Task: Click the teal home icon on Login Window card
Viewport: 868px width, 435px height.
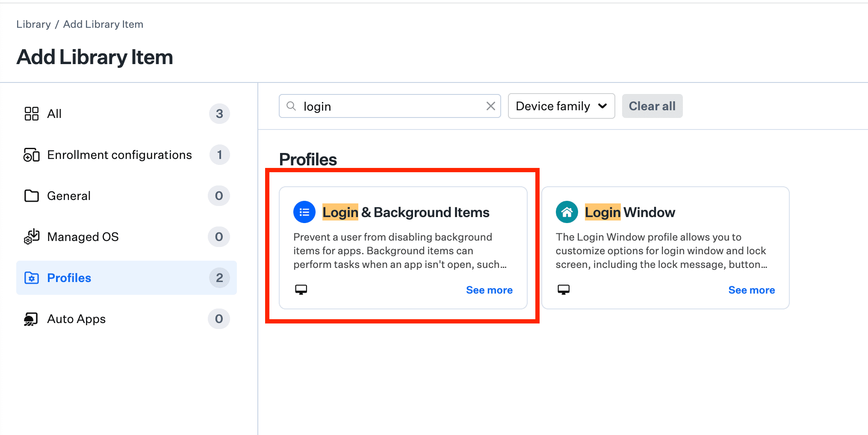Action: (x=566, y=212)
